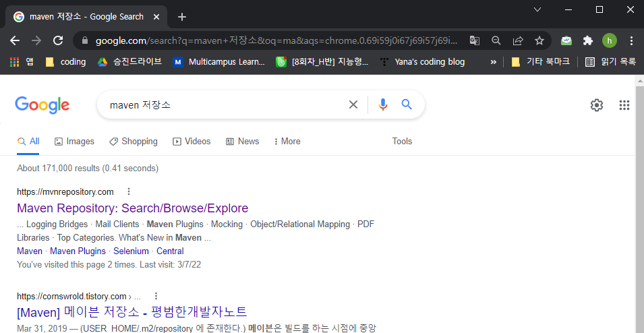Viewport: 644px width, 333px height.
Task: Show more hidden bookmarks chevron
Action: pos(493,62)
